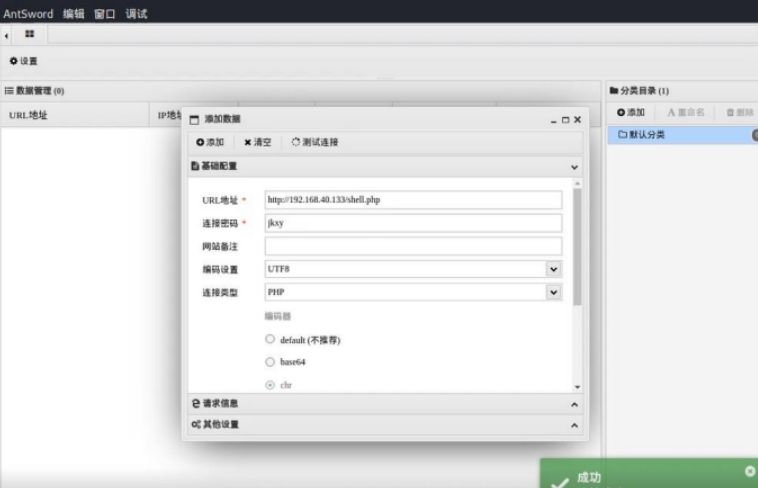The image size is (758, 488).
Task: Click 删除 in the 分类目录 panel
Action: tap(740, 113)
